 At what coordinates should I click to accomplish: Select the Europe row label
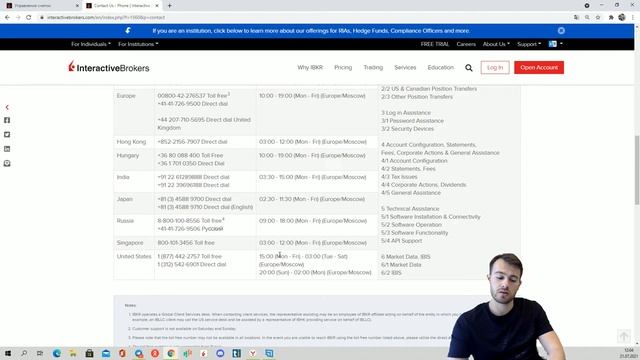(126, 96)
